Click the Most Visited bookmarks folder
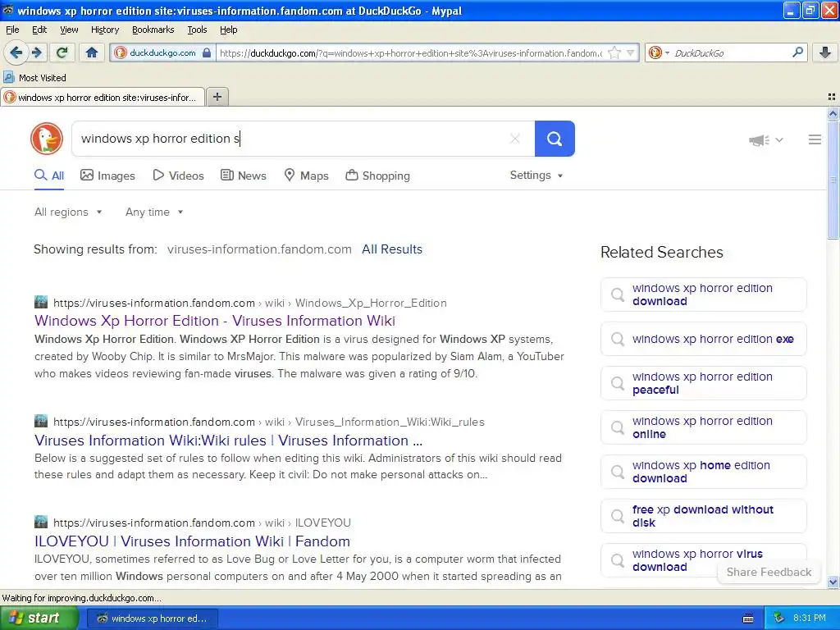Image resolution: width=840 pixels, height=630 pixels. pyautogui.click(x=35, y=78)
